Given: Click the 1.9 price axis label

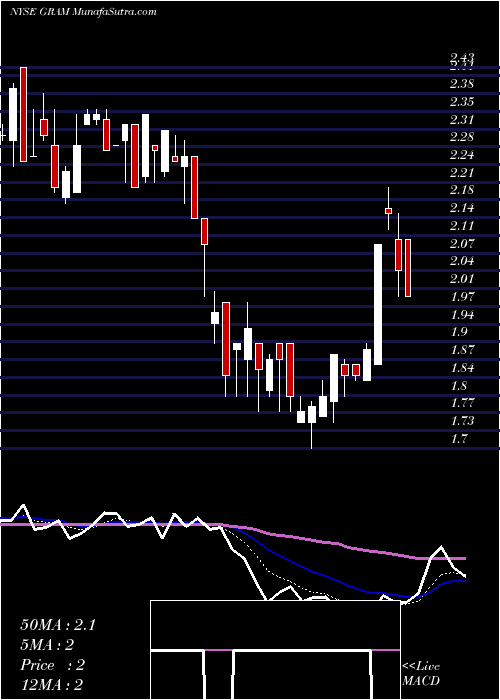Looking at the screenshot, I should (458, 332).
